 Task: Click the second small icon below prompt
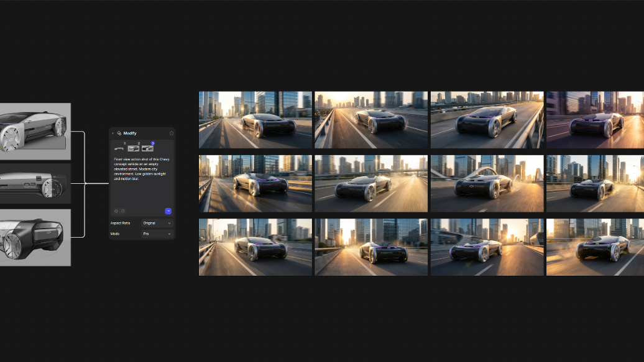122,211
